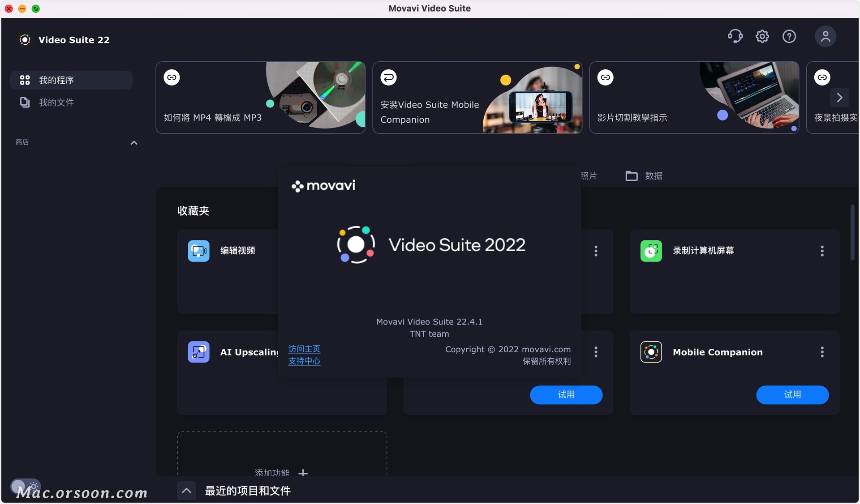This screenshot has height=504, width=860.
Task: Collapse the 商店 section chevron
Action: 134,143
